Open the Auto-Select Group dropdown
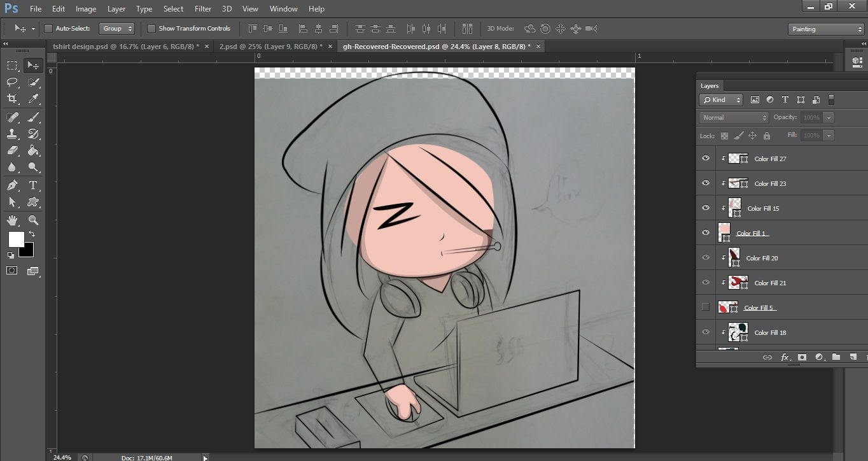This screenshot has width=868, height=461. pos(117,29)
